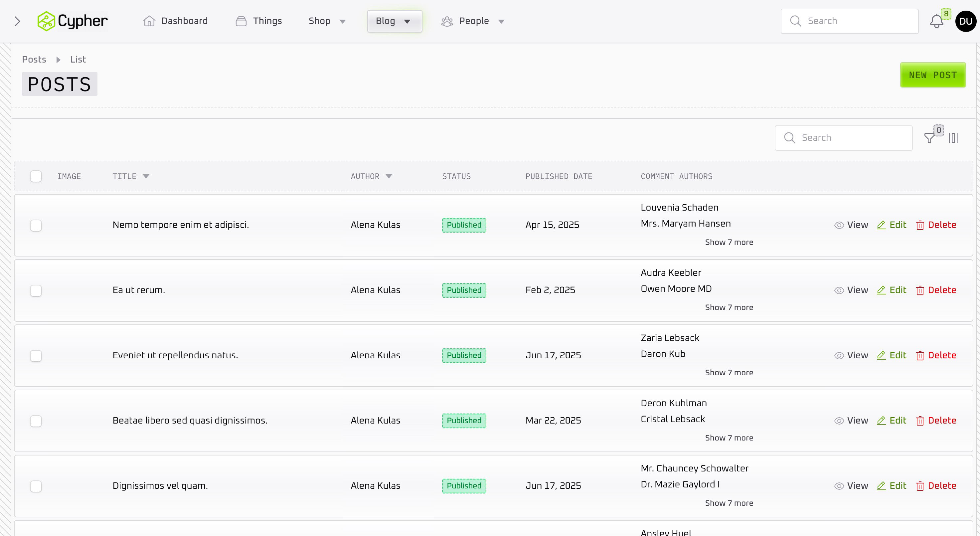The image size is (980, 536).
Task: Open the Dashboard page
Action: (175, 21)
